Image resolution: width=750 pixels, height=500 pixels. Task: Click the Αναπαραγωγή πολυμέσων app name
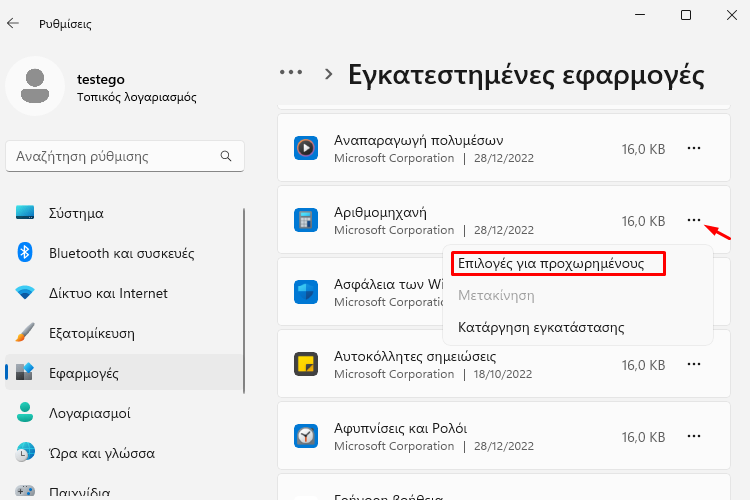[419, 140]
